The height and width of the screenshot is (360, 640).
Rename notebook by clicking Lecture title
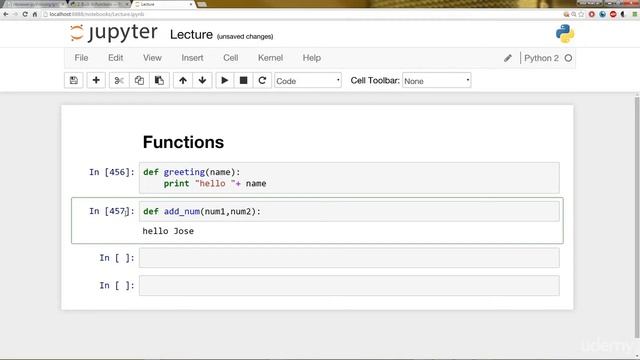pos(191,35)
